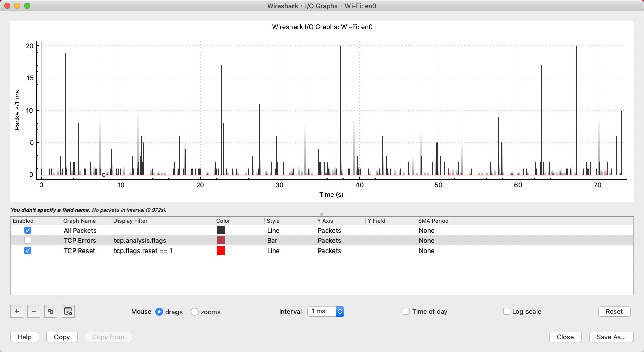
Task: Click the Copy button
Action: (62, 337)
